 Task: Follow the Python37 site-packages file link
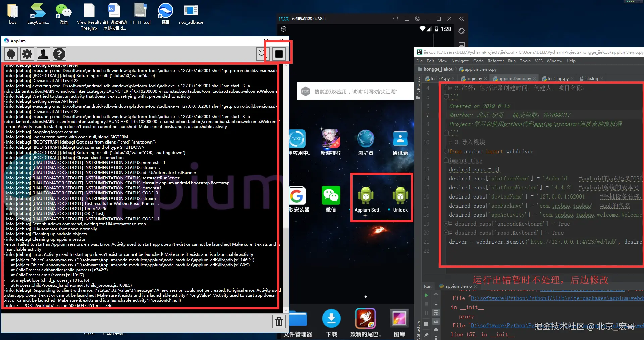click(x=557, y=298)
